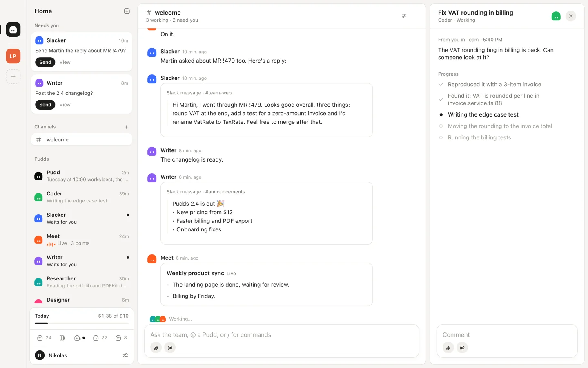This screenshot has height=368, width=588.
Task: Focus the Comment input field
Action: click(x=507, y=335)
